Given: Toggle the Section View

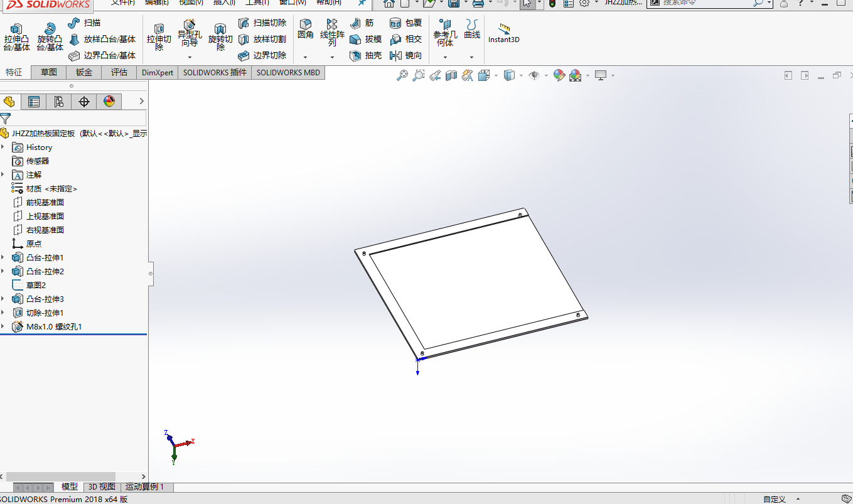Looking at the screenshot, I should 451,75.
